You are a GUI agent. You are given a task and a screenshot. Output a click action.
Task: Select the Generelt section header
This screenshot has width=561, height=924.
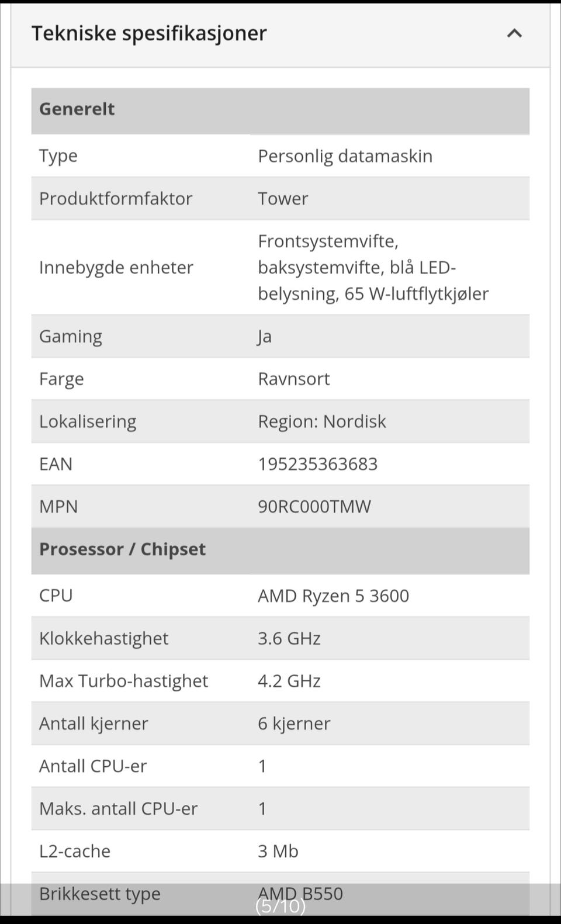click(x=77, y=109)
